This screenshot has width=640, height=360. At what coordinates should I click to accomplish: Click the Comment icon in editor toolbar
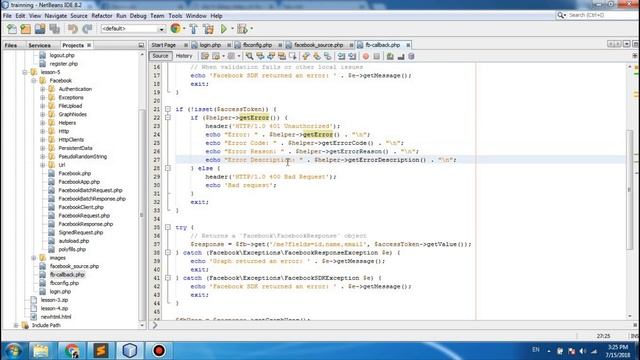pyautogui.click(x=390, y=56)
